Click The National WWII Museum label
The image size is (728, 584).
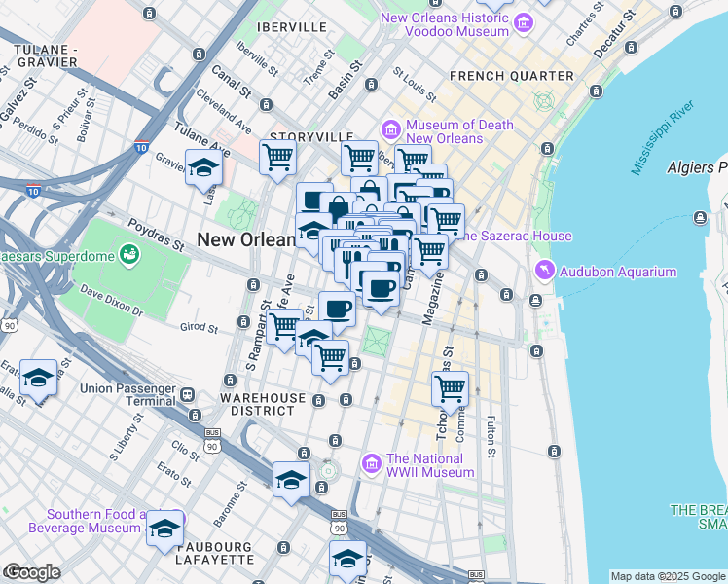click(430, 465)
